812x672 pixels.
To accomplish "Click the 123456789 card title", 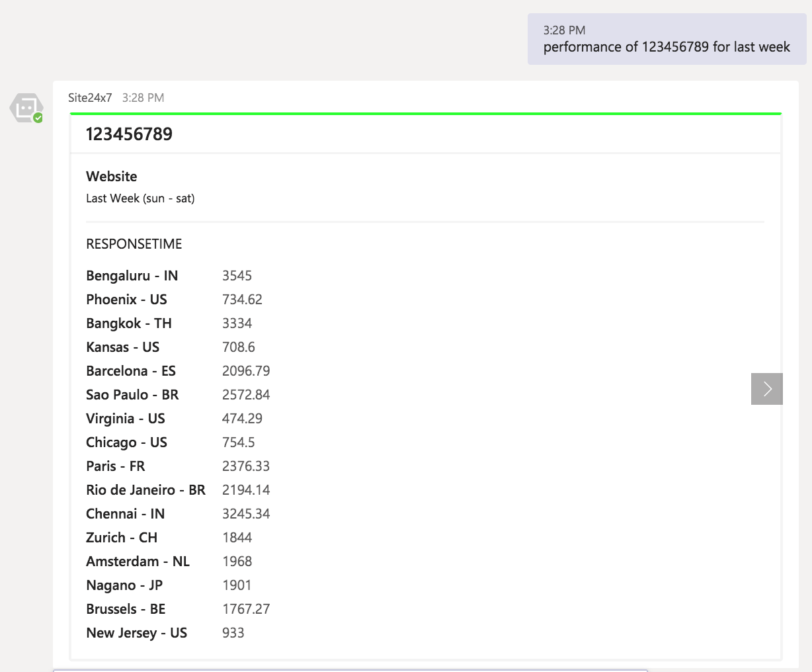I will pyautogui.click(x=129, y=134).
